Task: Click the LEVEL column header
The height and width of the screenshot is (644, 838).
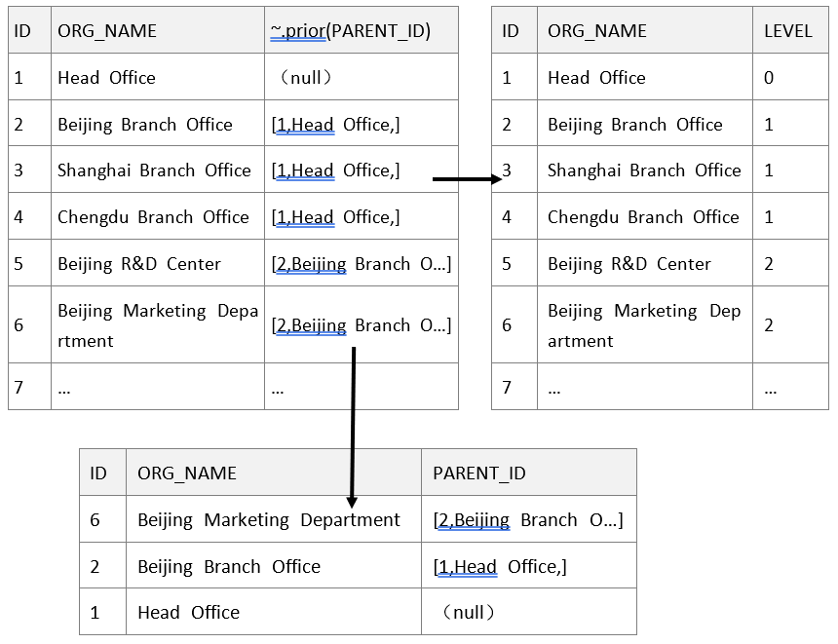Action: pyautogui.click(x=788, y=31)
